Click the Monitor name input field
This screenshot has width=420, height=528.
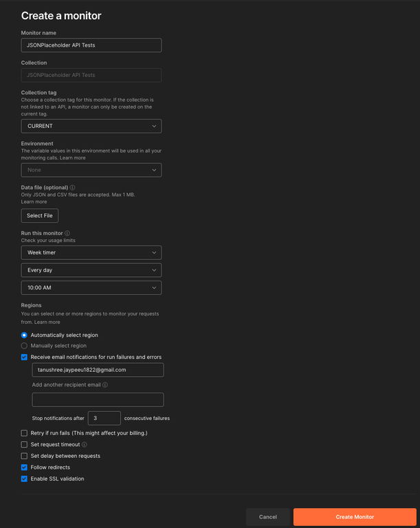click(x=91, y=45)
